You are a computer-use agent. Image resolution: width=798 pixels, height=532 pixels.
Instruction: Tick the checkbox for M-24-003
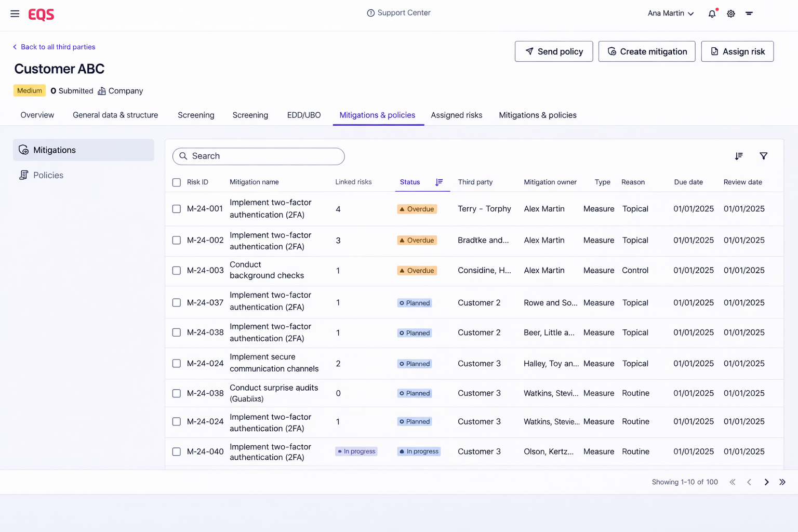click(x=177, y=271)
